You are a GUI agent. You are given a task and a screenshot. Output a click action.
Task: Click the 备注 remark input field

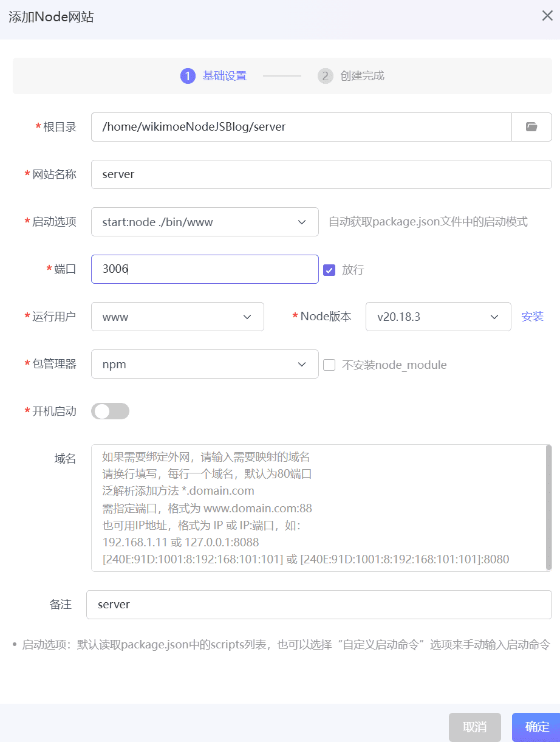tap(319, 605)
